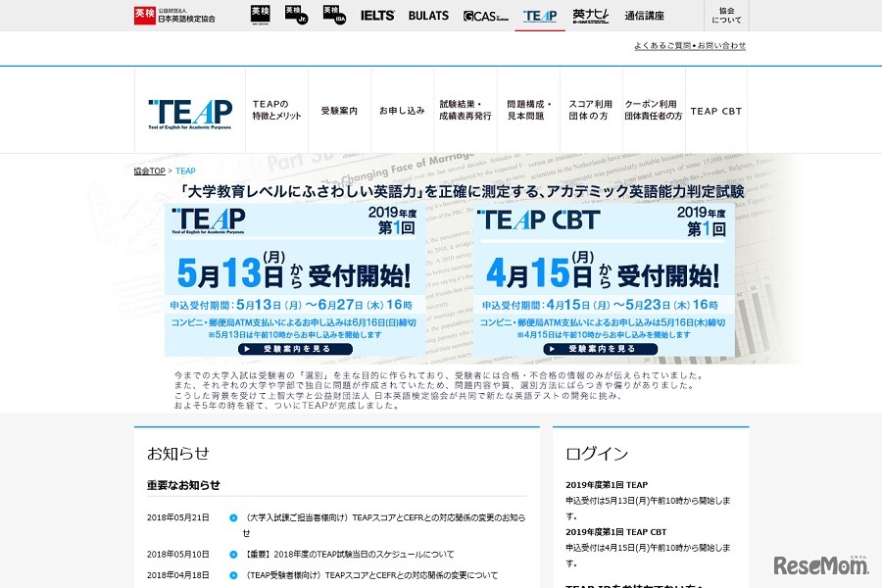
Task: Open 問題構成・見本問題 menu item
Action: point(528,110)
